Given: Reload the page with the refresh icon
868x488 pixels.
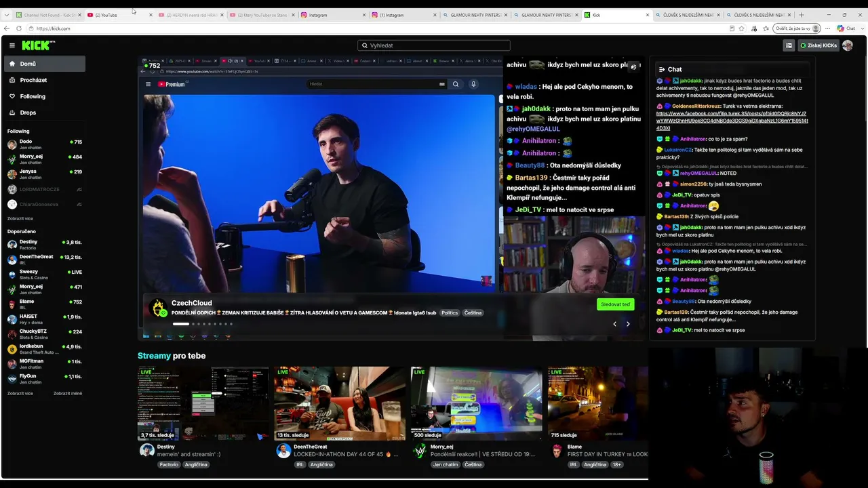Looking at the screenshot, I should click(x=18, y=28).
